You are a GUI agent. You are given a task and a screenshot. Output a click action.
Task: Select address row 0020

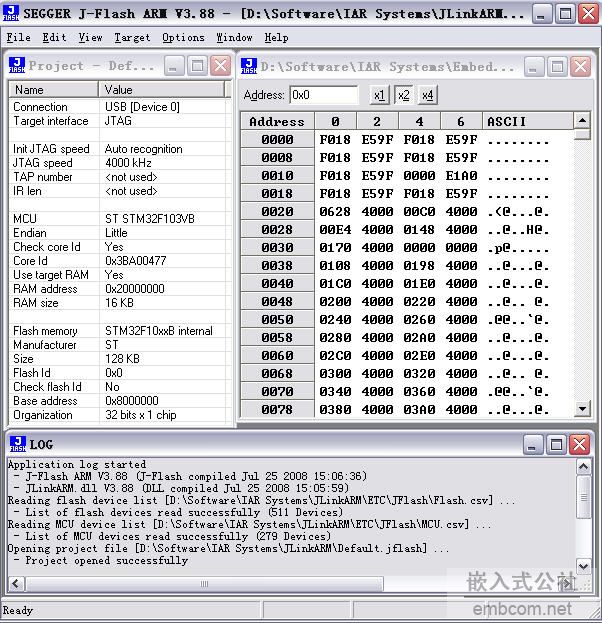[277, 211]
